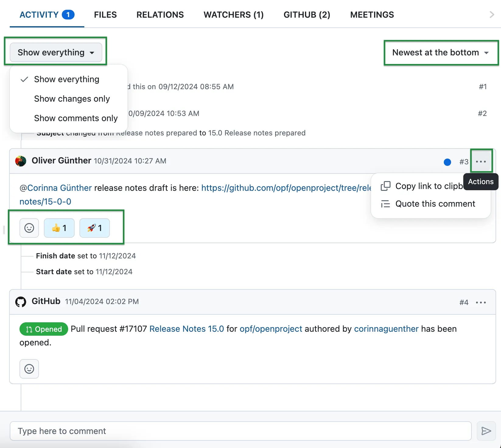Select Show changes only from the filter menu
Image resolution: width=501 pixels, height=448 pixels.
point(72,99)
